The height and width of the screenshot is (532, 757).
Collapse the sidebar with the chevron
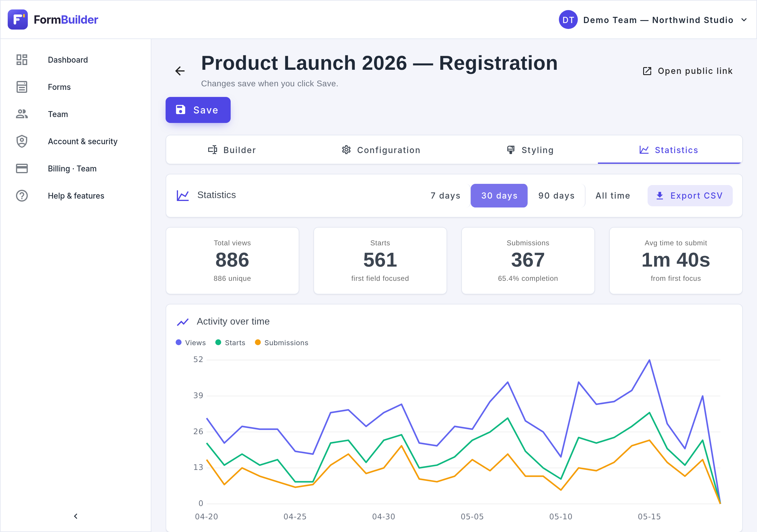[75, 516]
